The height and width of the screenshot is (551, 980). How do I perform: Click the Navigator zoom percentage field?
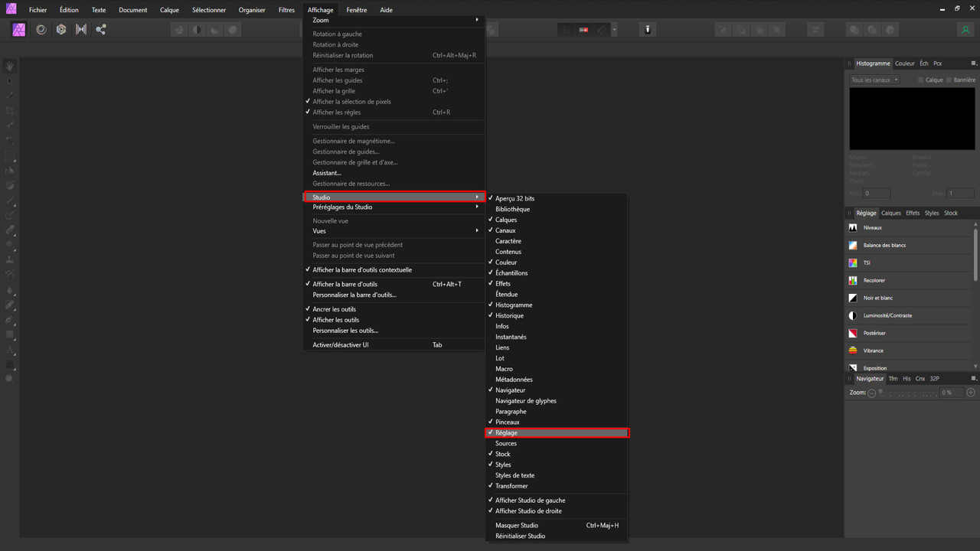[950, 393]
